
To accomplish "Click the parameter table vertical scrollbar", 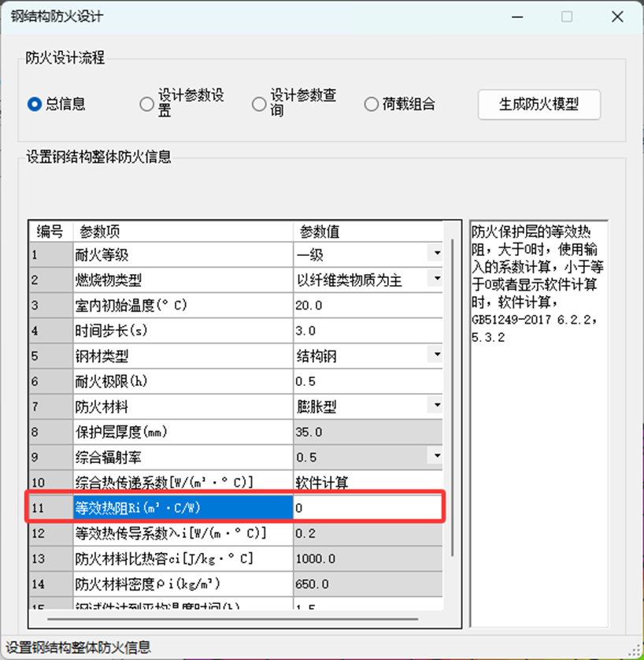I will tap(452, 394).
